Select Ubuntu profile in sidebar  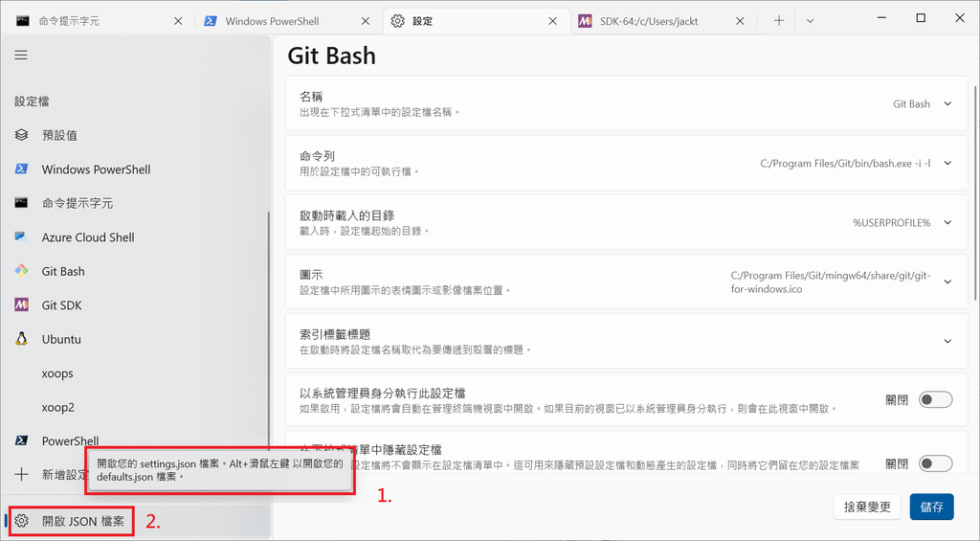135,339
